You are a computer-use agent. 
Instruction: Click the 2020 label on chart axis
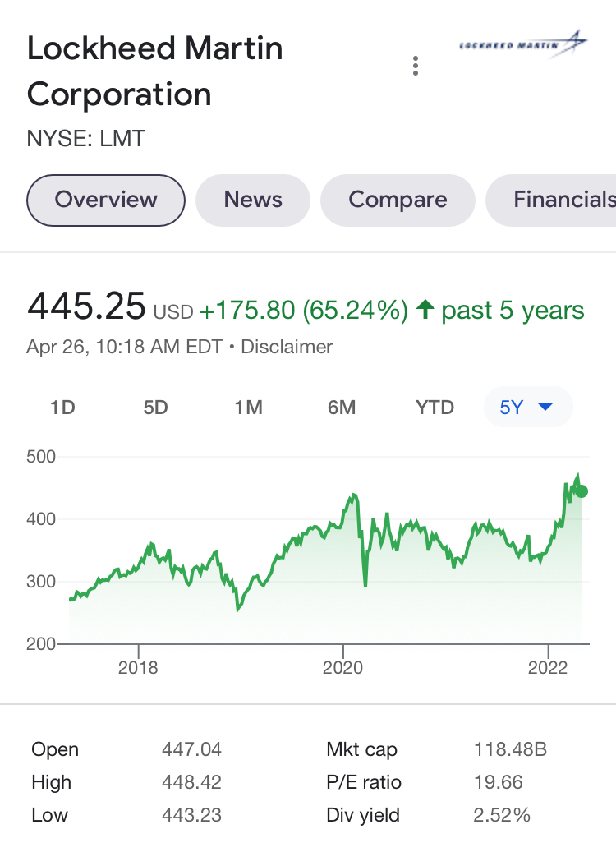point(343,667)
